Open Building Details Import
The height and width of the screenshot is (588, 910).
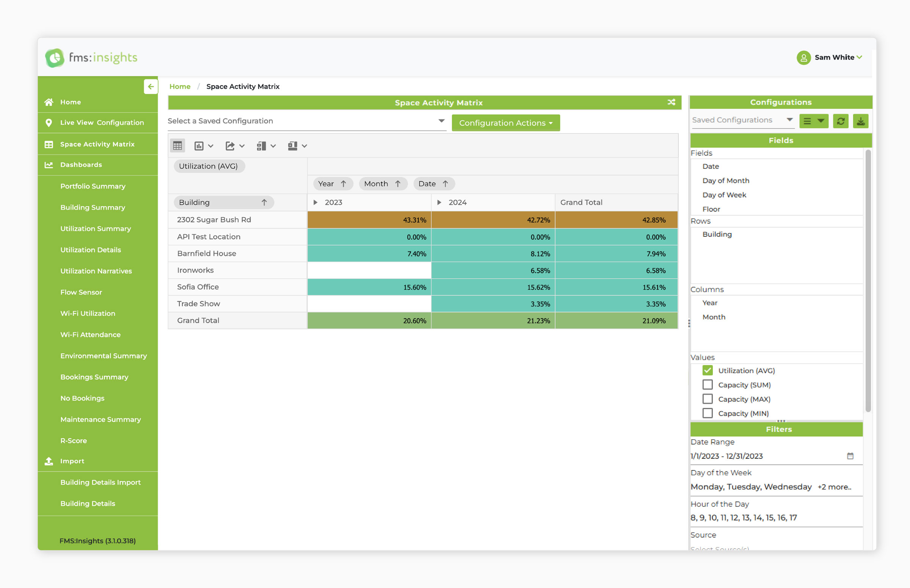[100, 482]
